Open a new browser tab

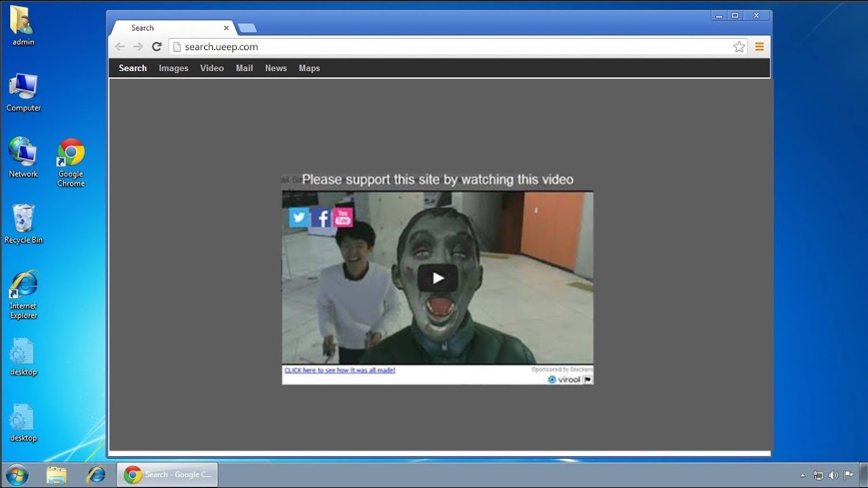pos(247,28)
